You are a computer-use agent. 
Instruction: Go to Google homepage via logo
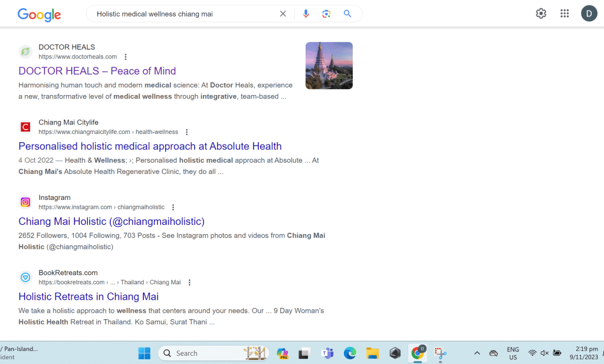(39, 15)
